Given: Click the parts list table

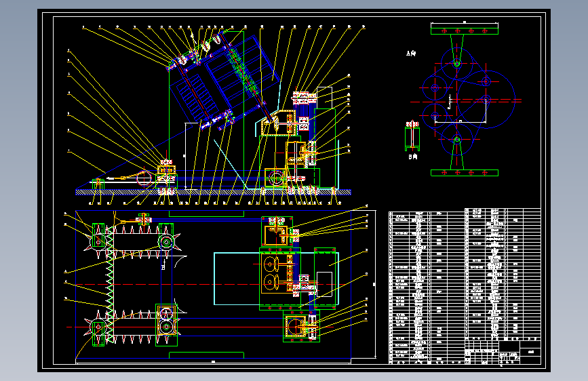Looking at the screenshot, I should (x=465, y=286).
